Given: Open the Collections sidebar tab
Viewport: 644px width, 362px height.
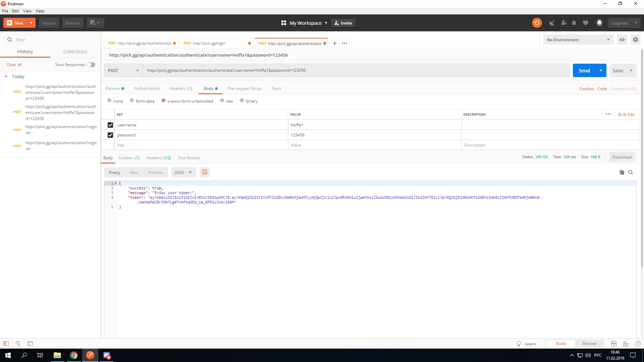Looking at the screenshot, I should [x=75, y=52].
